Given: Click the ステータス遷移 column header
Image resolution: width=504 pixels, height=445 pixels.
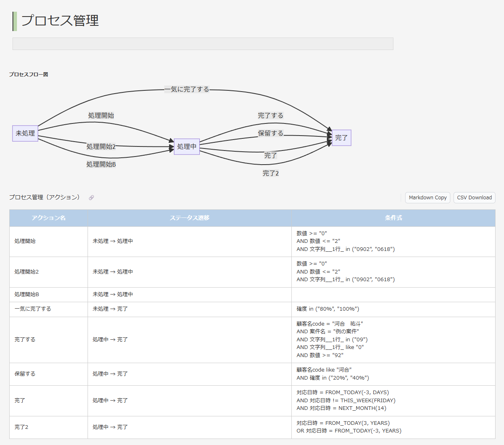Looking at the screenshot, I should [x=189, y=218].
